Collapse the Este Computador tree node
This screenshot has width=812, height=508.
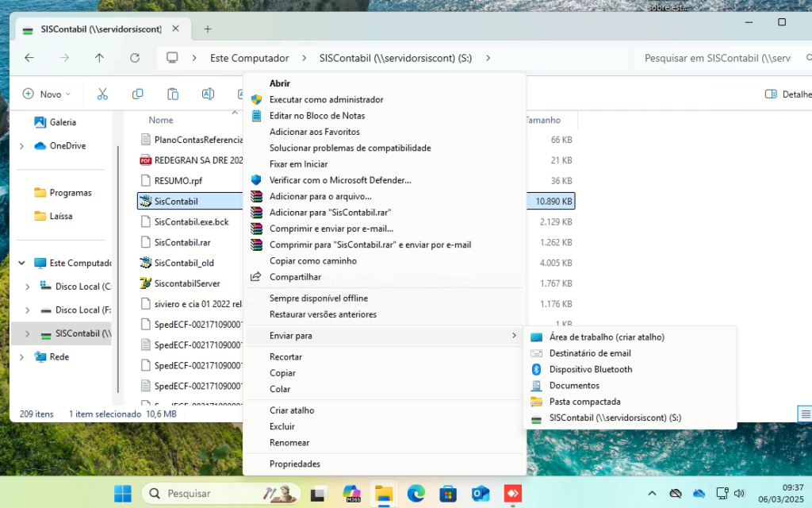(x=21, y=263)
